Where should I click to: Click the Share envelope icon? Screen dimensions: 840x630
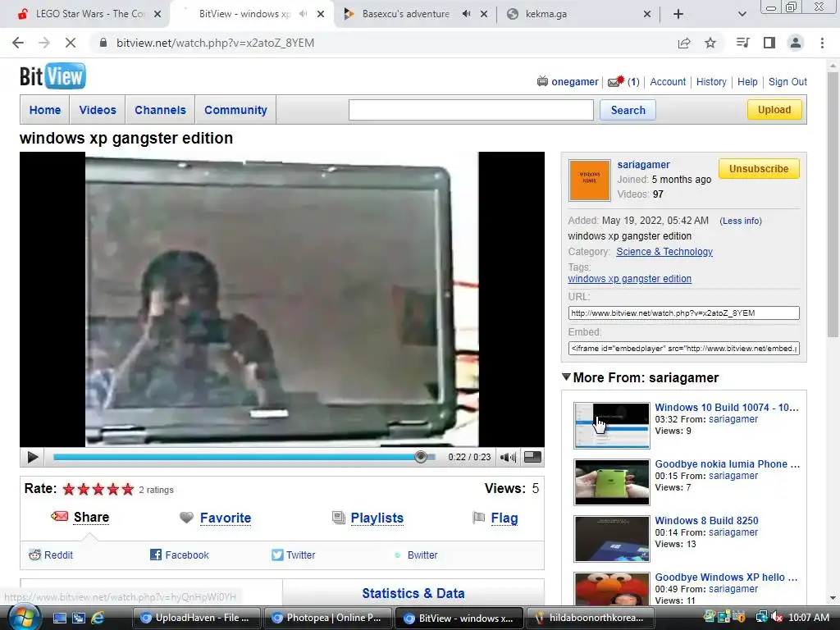pos(59,516)
